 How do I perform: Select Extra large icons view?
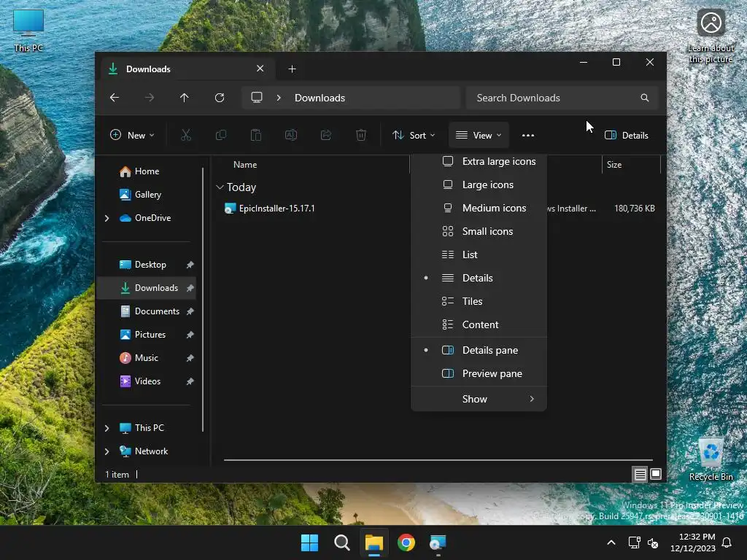pyautogui.click(x=479, y=161)
